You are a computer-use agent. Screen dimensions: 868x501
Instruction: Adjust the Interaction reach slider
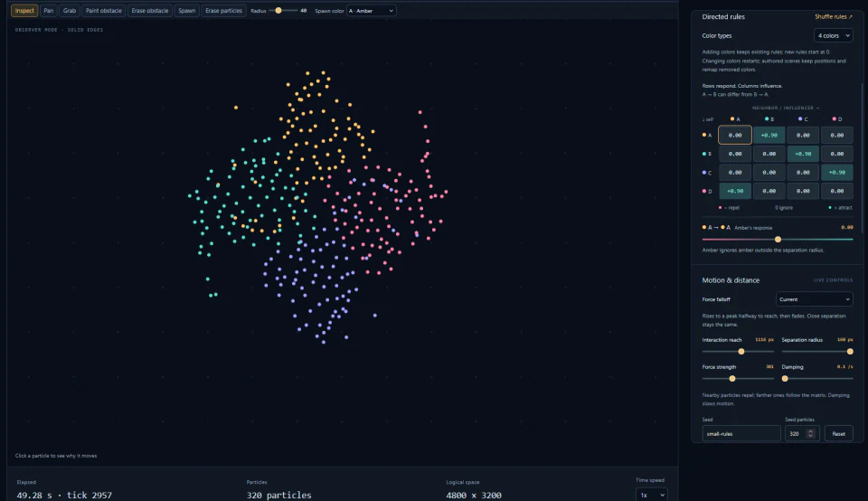pyautogui.click(x=738, y=352)
